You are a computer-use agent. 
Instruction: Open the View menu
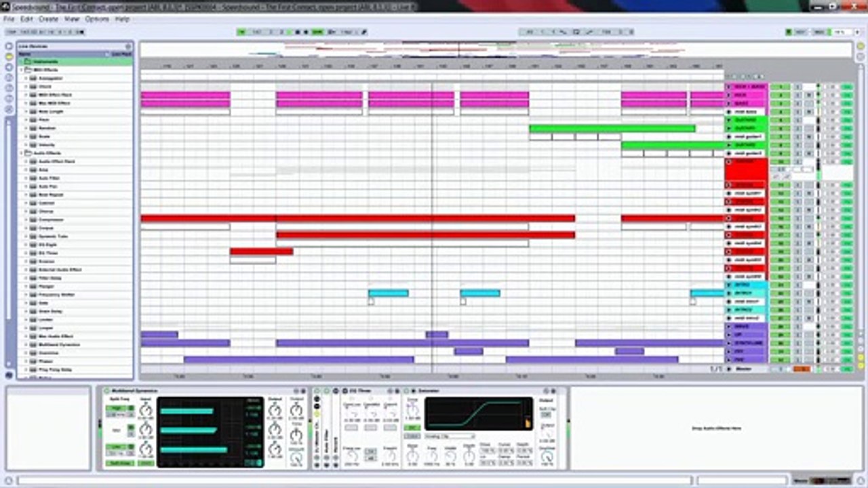(72, 19)
